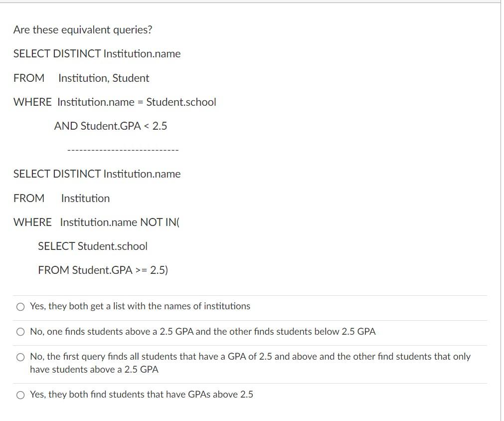The width and height of the screenshot is (504, 421).
Task: Select the first answer radio button
Action: (20, 307)
